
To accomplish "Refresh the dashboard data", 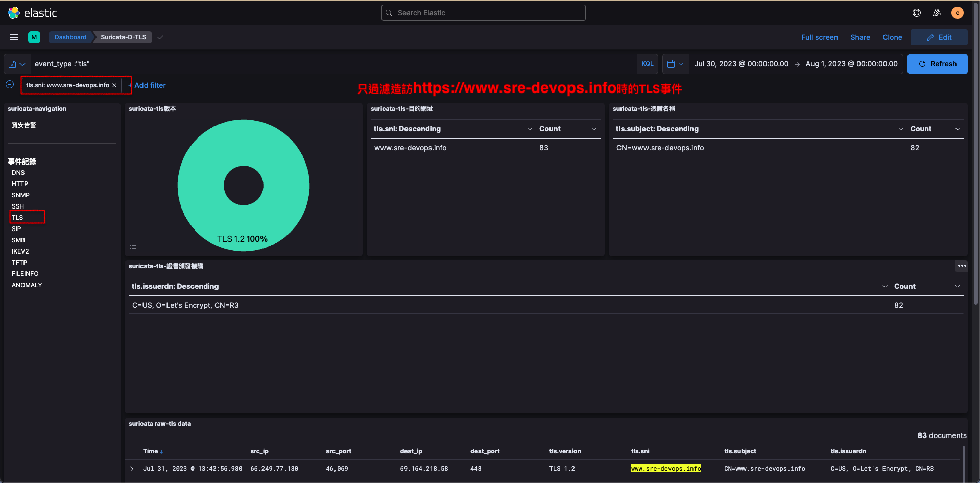I will pos(937,64).
